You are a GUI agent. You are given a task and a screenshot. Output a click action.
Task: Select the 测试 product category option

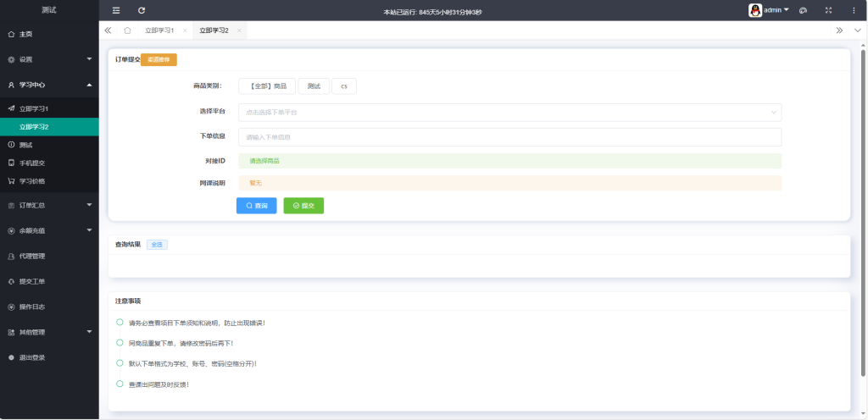pyautogui.click(x=314, y=86)
